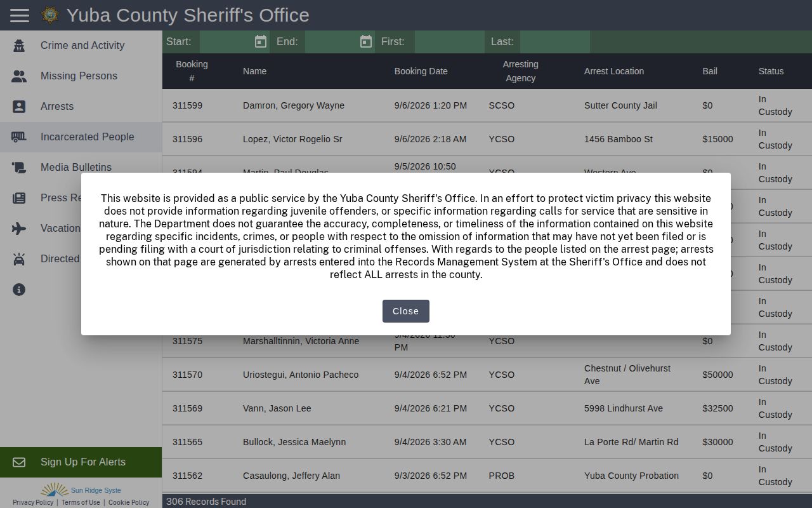This screenshot has height=508, width=812.
Task: Click booking number 311596
Action: (187, 139)
